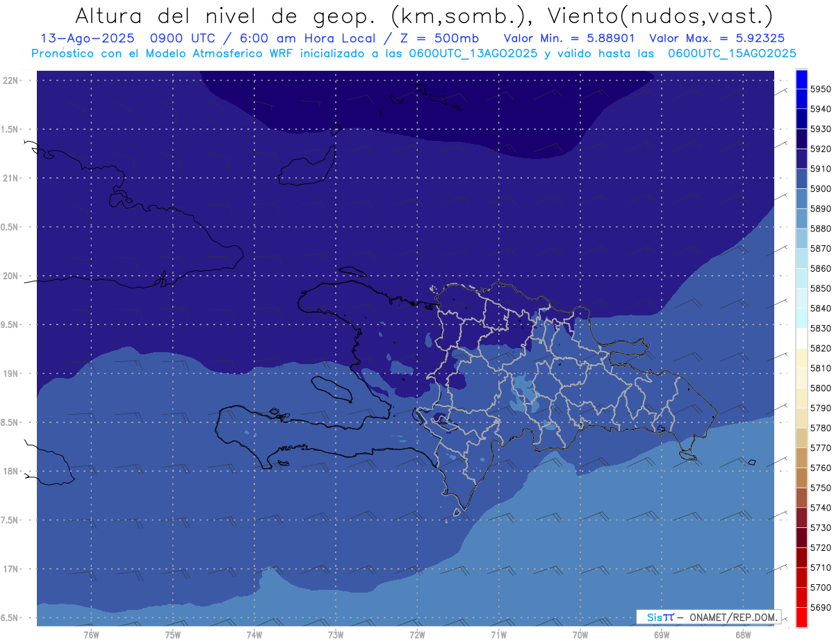
Task: Click the '69W' longitude label
Action: coord(661,634)
